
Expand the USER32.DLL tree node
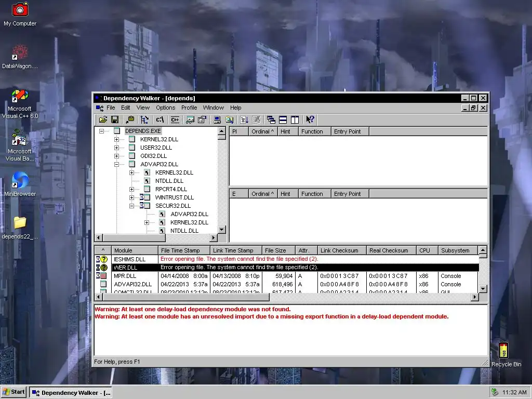[x=116, y=148]
